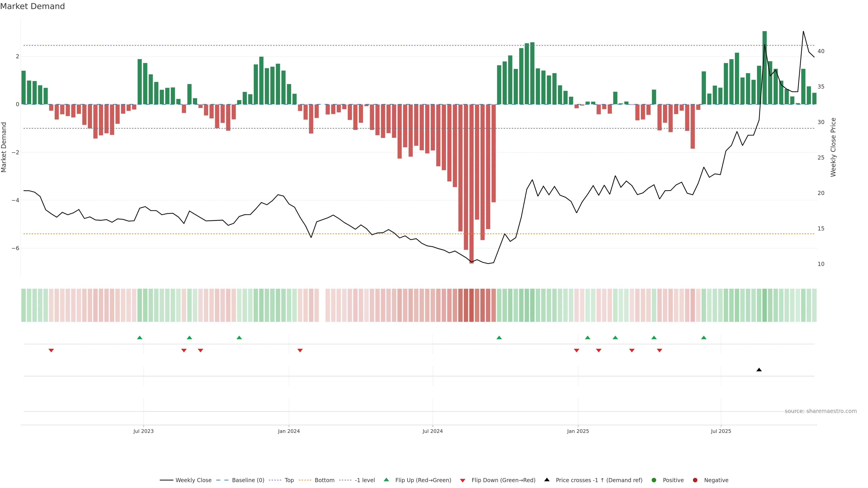Click the Negative red dot legend icon
This screenshot has width=868, height=488.
(x=695, y=480)
